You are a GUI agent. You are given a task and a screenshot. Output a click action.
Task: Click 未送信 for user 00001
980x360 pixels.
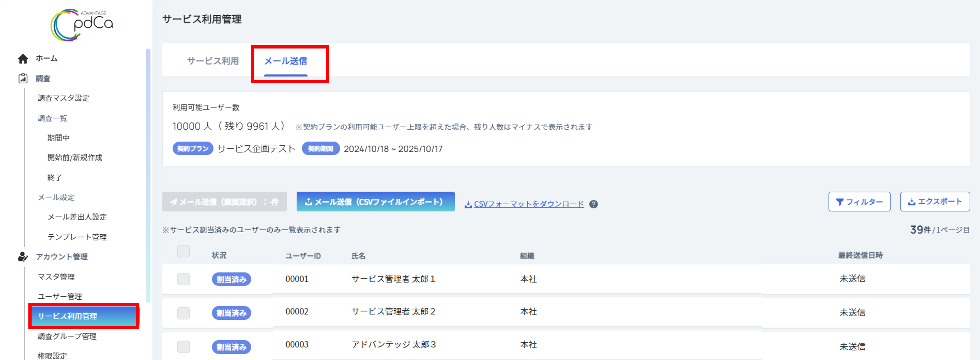852,279
